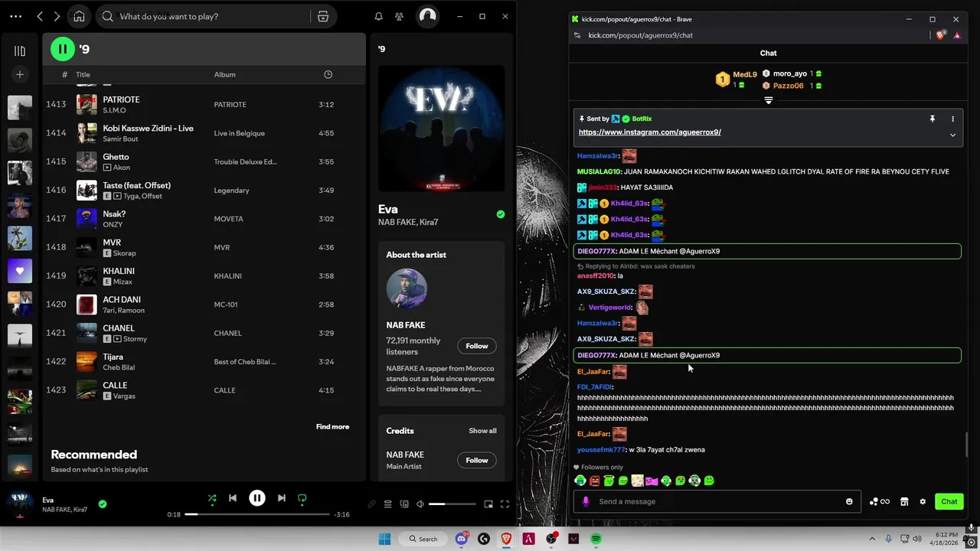Open Connect to a device icon
980x551 pixels.
click(x=404, y=504)
